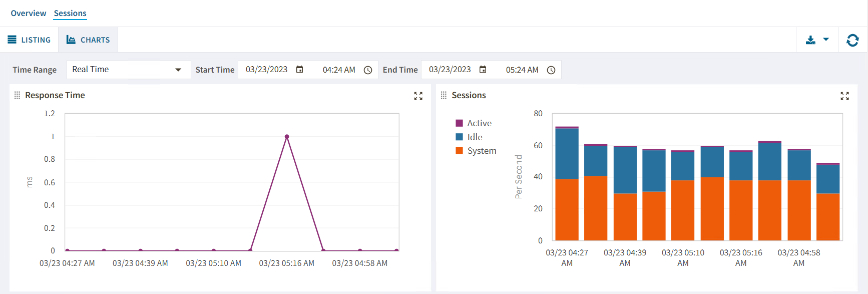Click the response time peak data point
This screenshot has width=868, height=294.
point(287,137)
